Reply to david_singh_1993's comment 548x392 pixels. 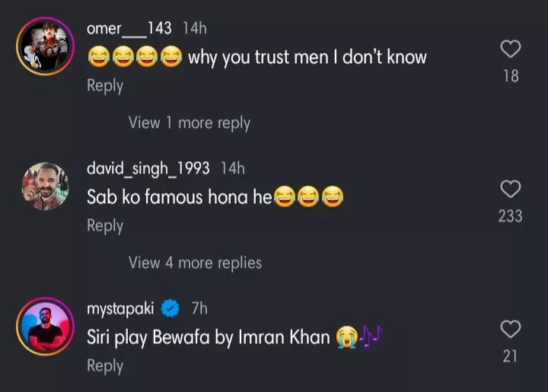[x=105, y=226]
